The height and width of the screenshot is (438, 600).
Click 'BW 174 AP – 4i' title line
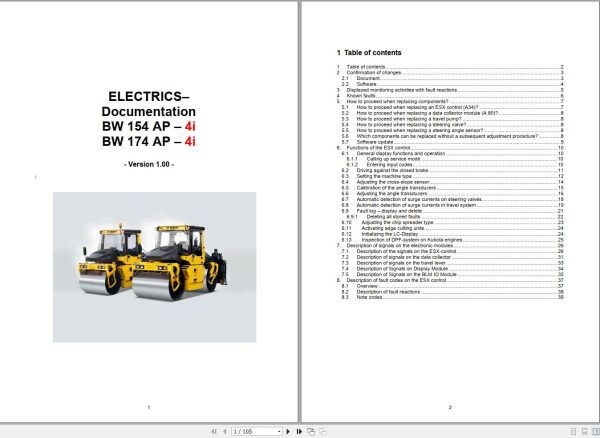pyautogui.click(x=149, y=142)
